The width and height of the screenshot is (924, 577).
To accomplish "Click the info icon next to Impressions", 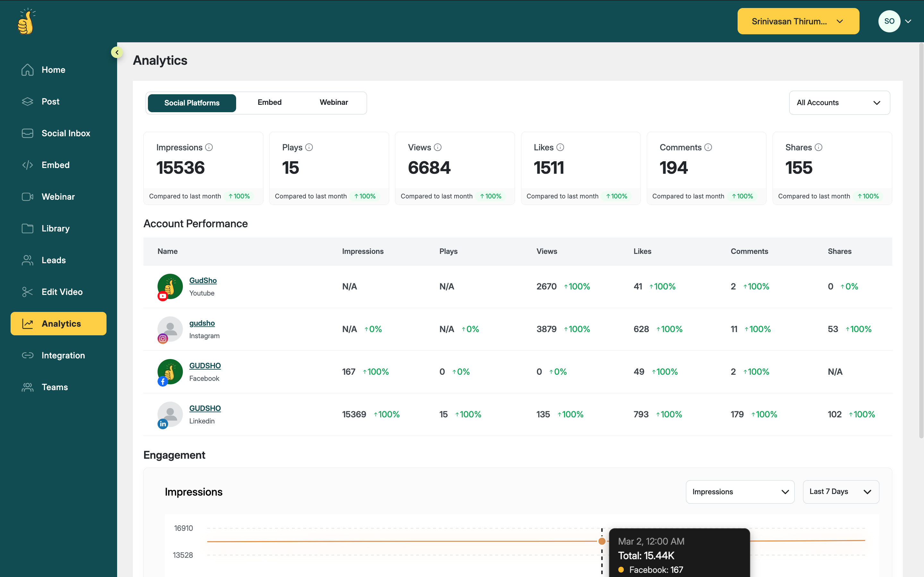I will pos(209,147).
